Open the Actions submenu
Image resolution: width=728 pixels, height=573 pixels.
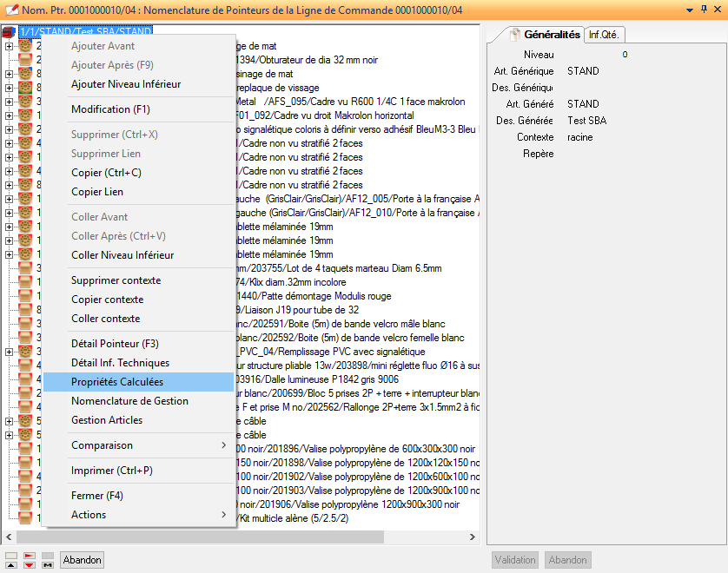(x=139, y=515)
